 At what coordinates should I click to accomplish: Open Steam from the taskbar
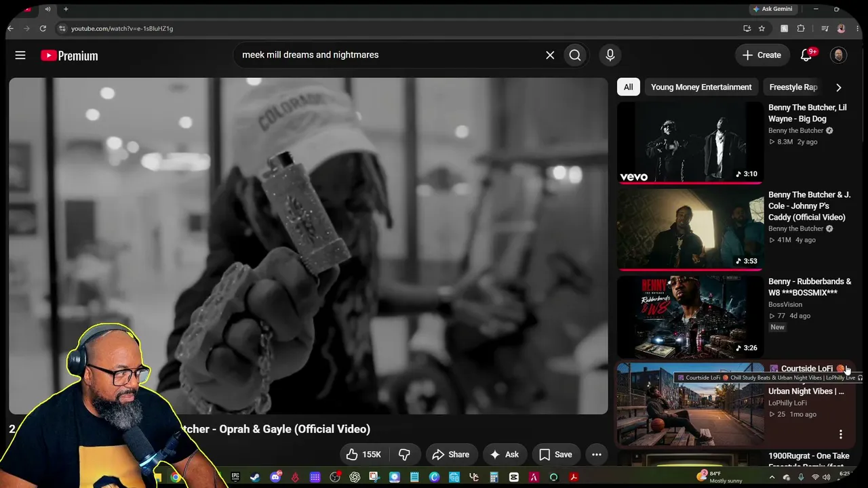tap(255, 477)
